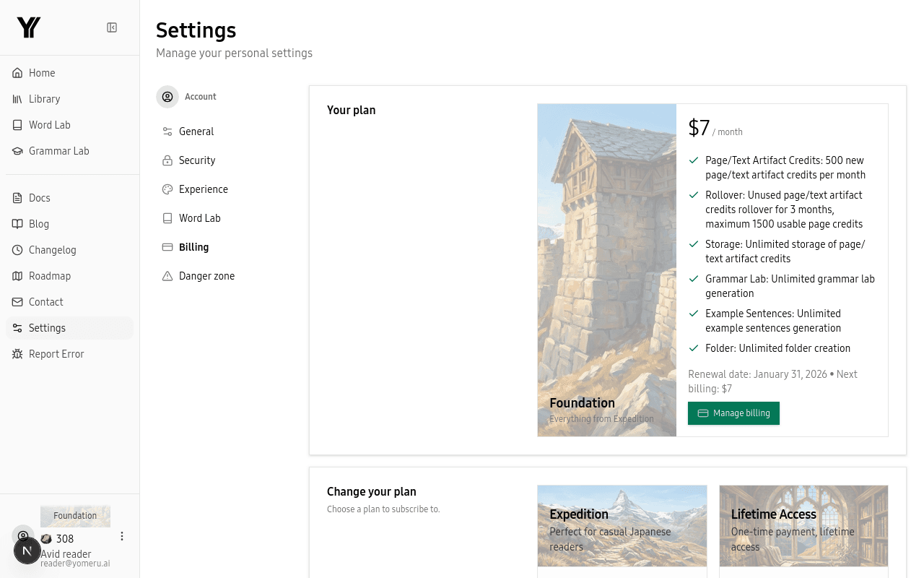Open the Report Error bug icon

pos(17,354)
